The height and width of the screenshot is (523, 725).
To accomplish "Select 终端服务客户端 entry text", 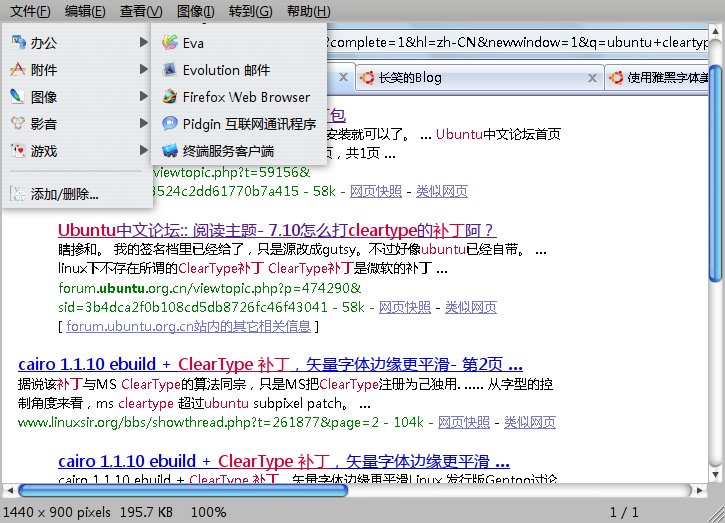I will click(228, 151).
